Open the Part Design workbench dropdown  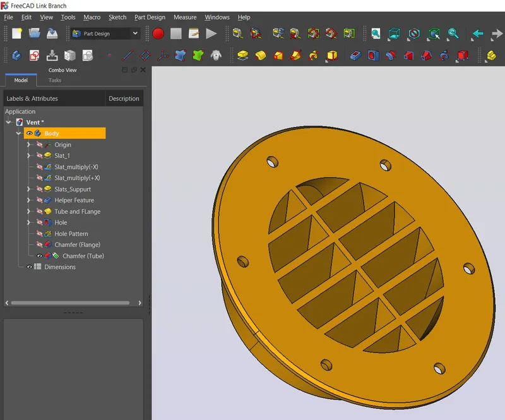(105, 33)
